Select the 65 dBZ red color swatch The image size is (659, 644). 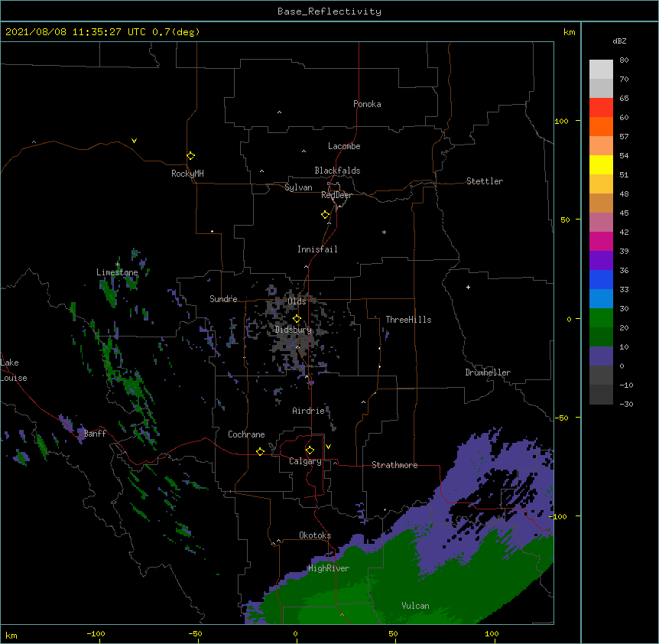tap(601, 108)
